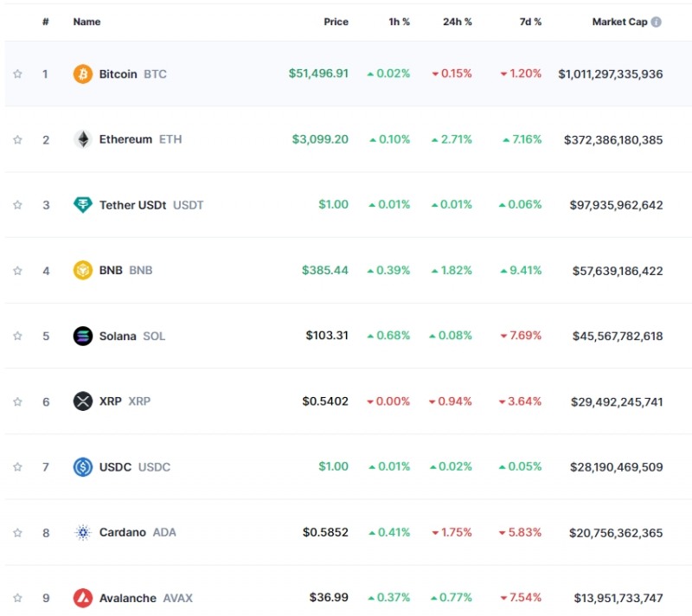This screenshot has height=616, width=692.
Task: Click Bitcoin's market cap value
Action: point(610,74)
